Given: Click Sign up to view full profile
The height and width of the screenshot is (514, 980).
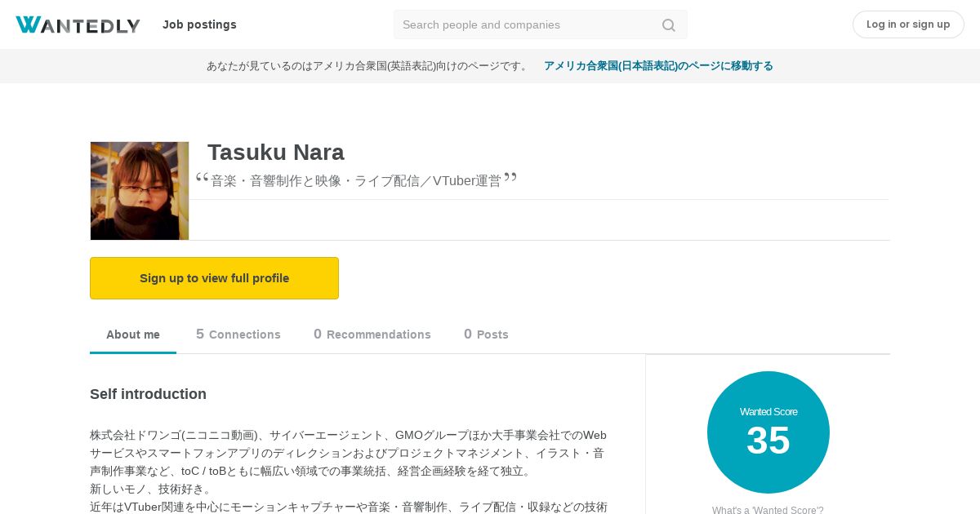Looking at the screenshot, I should coord(214,278).
